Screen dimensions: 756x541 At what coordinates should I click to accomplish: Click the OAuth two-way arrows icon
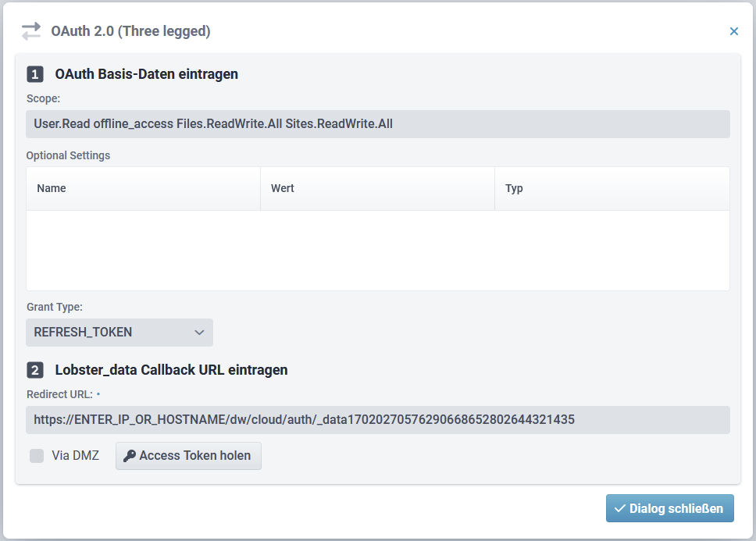tap(31, 31)
